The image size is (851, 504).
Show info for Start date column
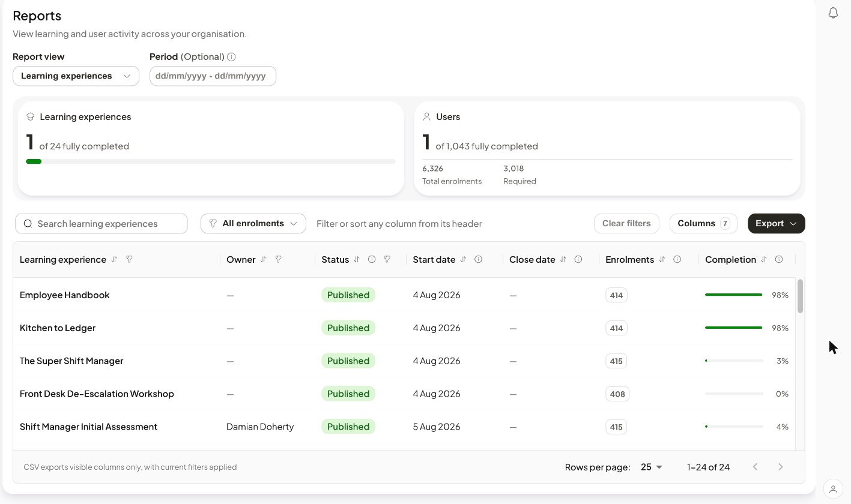tap(479, 260)
